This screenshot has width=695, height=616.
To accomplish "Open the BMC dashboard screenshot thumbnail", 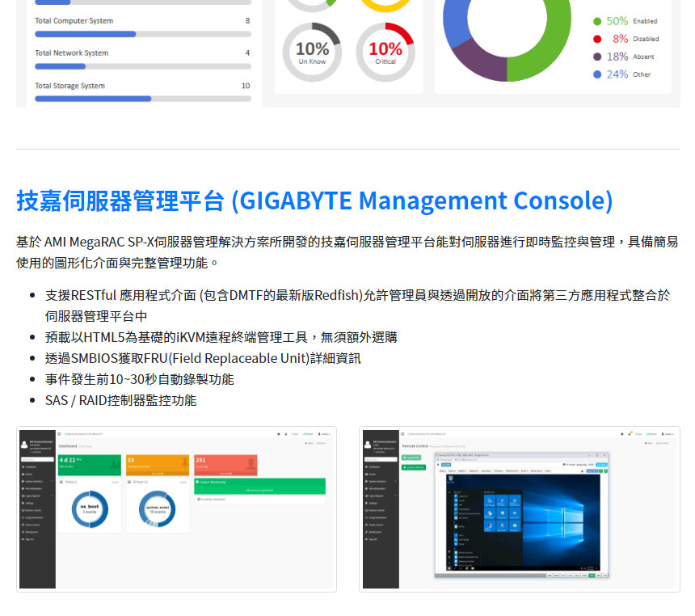I will click(x=176, y=509).
